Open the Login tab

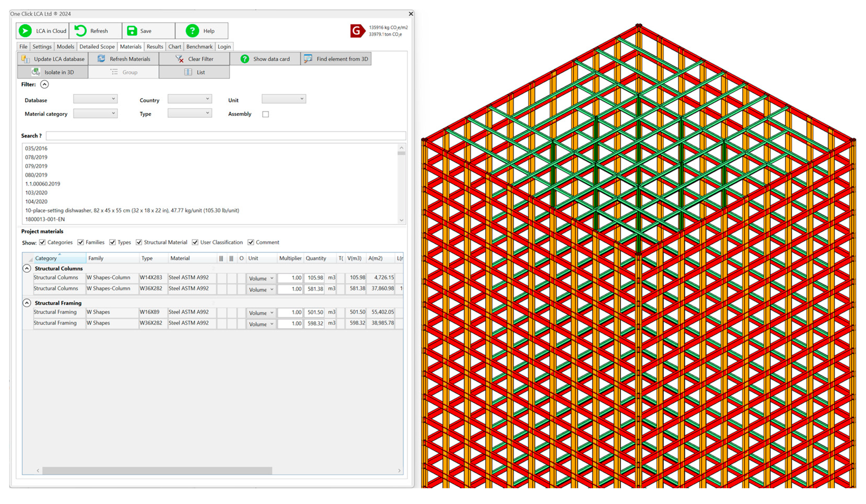[224, 47]
